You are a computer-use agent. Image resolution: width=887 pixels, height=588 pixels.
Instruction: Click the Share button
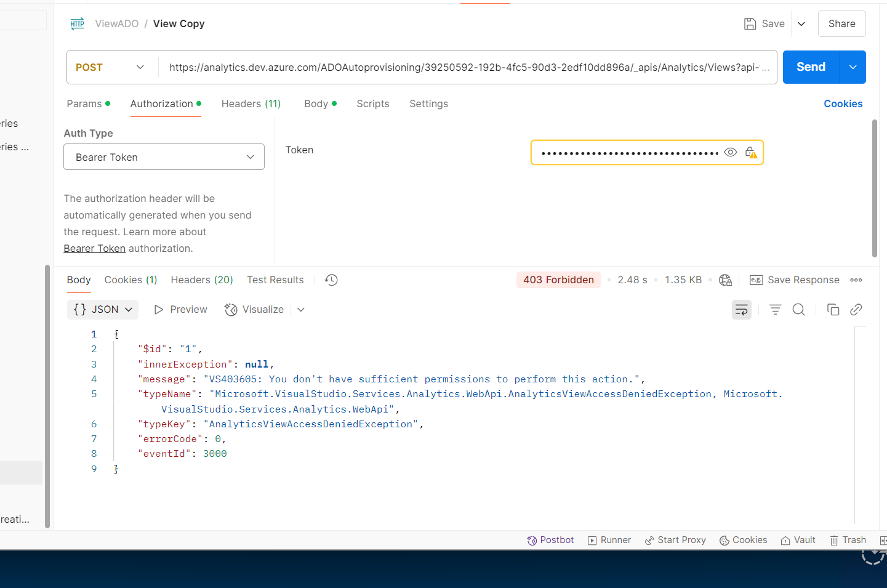[x=842, y=24]
